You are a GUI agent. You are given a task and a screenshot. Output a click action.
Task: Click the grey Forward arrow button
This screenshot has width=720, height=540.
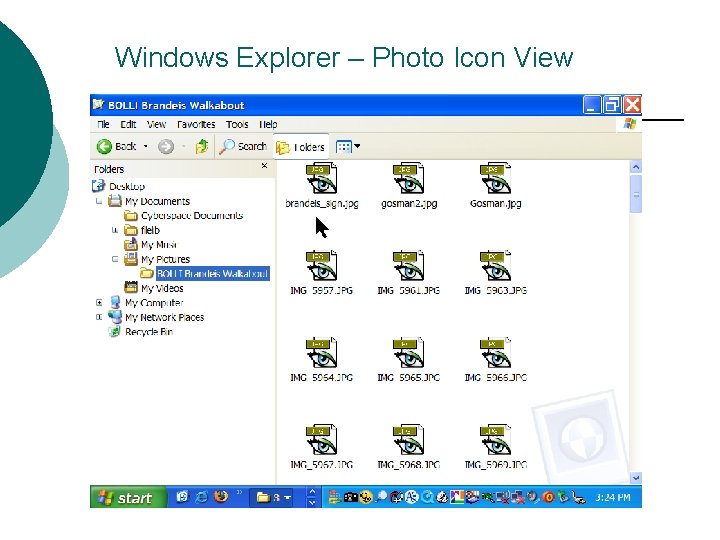(166, 146)
